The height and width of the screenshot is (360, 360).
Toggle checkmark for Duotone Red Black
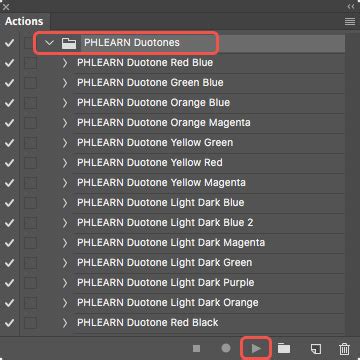(x=10, y=323)
